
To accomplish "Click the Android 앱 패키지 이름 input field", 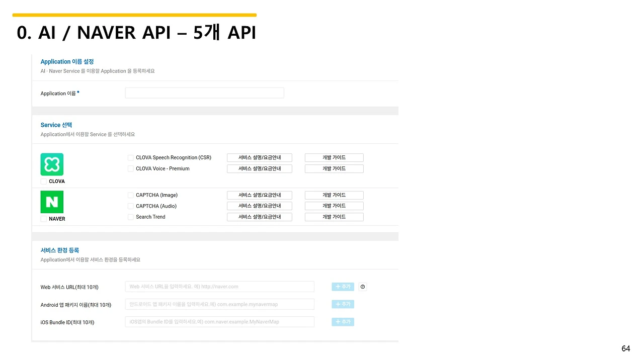I will click(219, 304).
